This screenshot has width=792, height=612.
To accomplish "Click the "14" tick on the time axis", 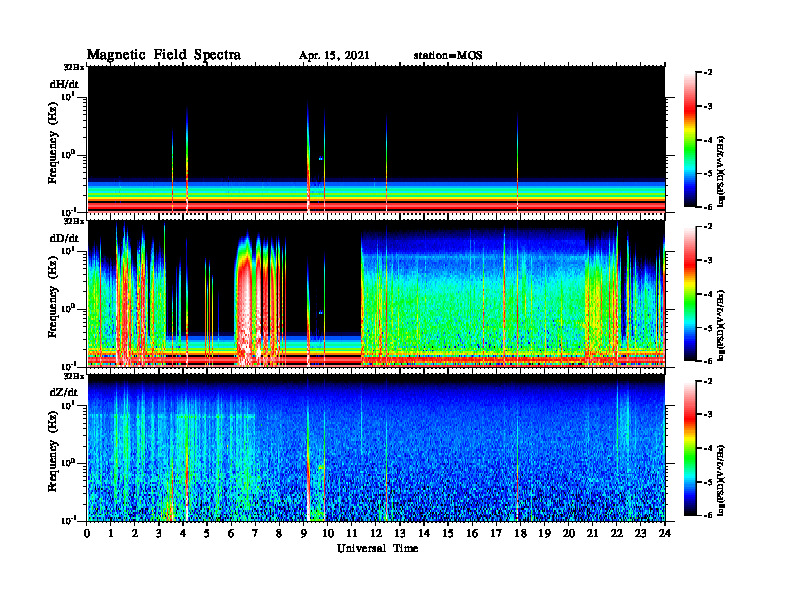I will (424, 533).
